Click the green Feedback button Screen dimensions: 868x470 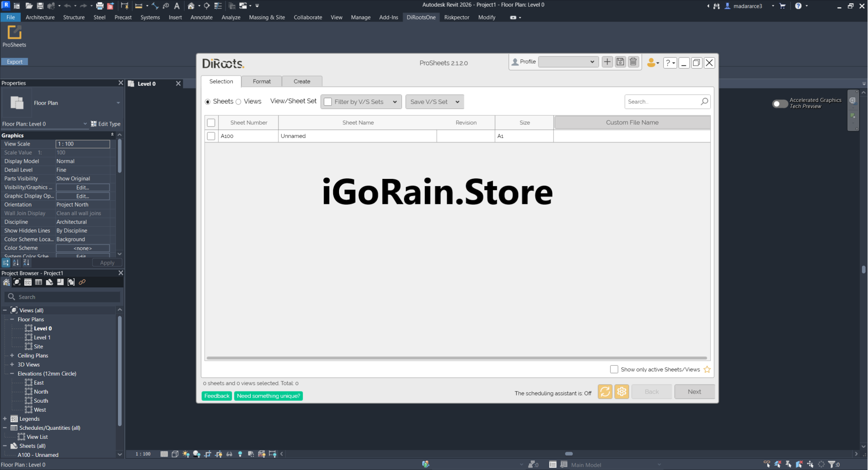coord(217,396)
